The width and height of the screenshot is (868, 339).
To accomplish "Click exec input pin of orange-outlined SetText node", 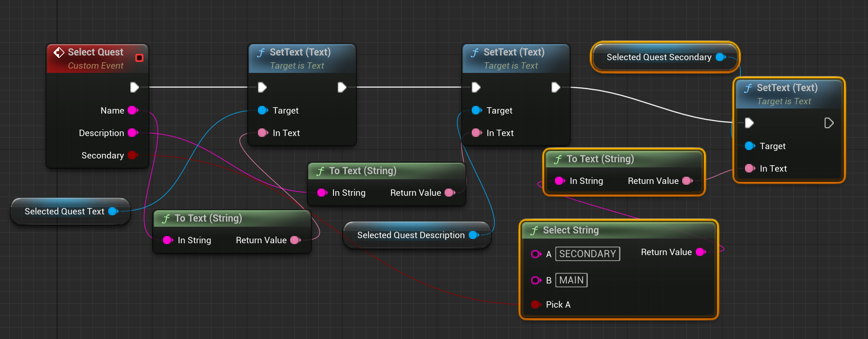I will 749,123.
